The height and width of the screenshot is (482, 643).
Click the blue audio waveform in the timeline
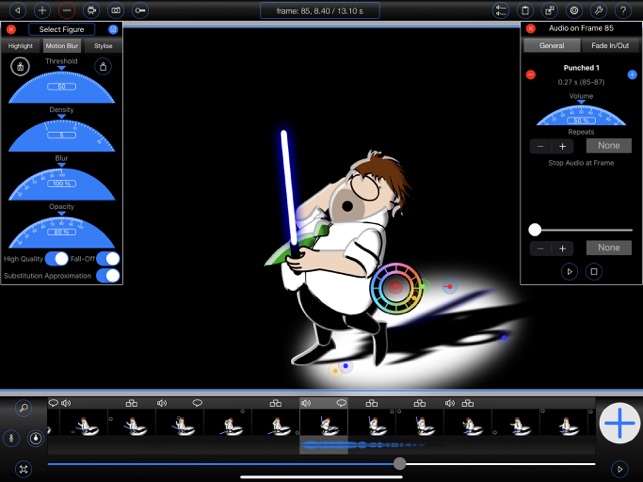361,445
